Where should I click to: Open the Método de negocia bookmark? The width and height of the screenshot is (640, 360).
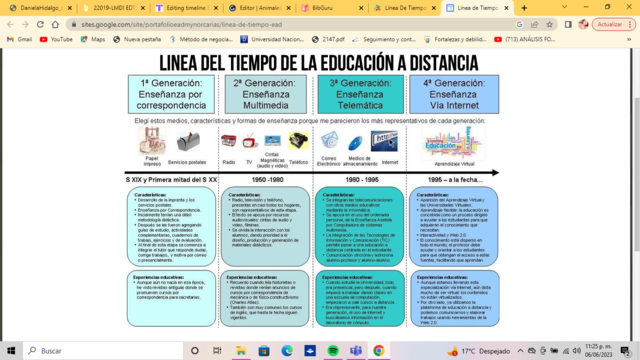point(201,40)
